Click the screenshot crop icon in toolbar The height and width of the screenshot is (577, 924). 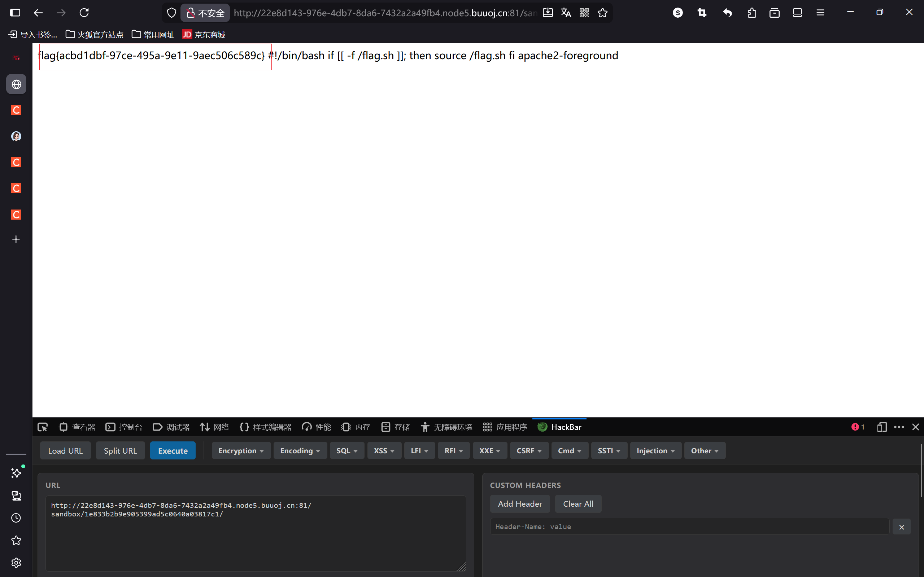coord(702,13)
